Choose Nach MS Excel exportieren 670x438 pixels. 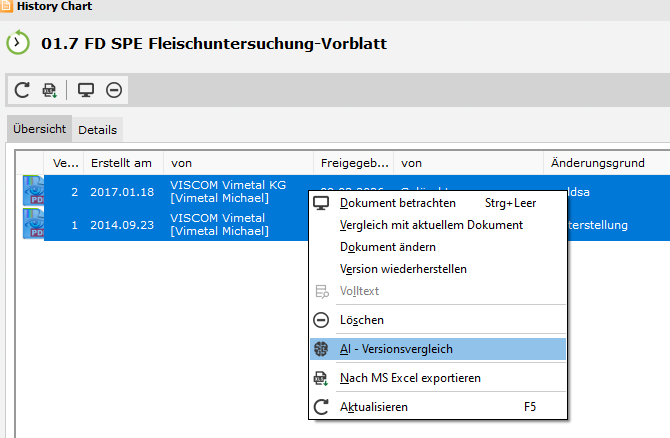click(410, 378)
